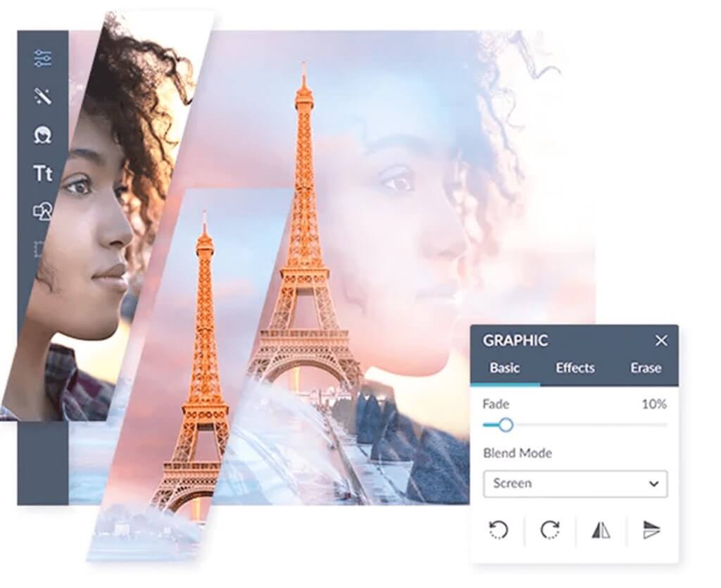Screen dimensions: 721x588
Task: Click the Blend Mode label
Action: pyautogui.click(x=518, y=453)
